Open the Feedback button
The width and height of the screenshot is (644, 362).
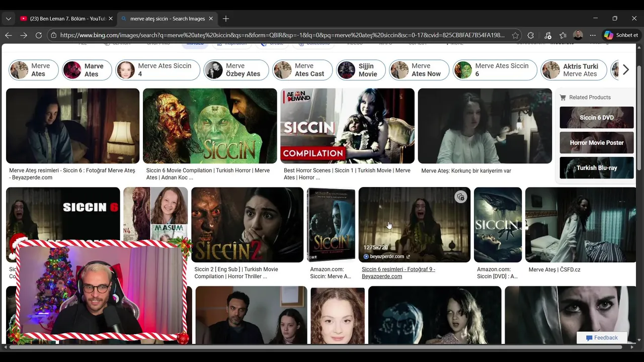[x=602, y=338]
